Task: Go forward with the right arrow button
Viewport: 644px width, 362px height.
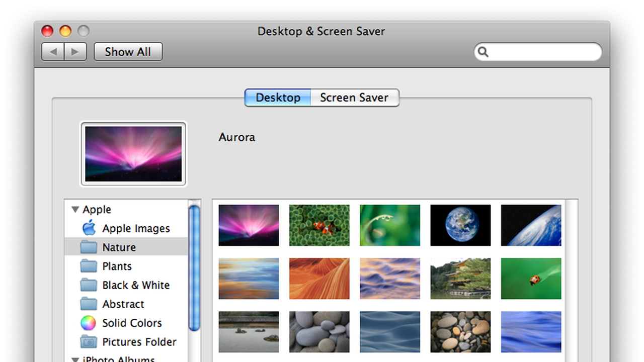Action: click(x=75, y=52)
